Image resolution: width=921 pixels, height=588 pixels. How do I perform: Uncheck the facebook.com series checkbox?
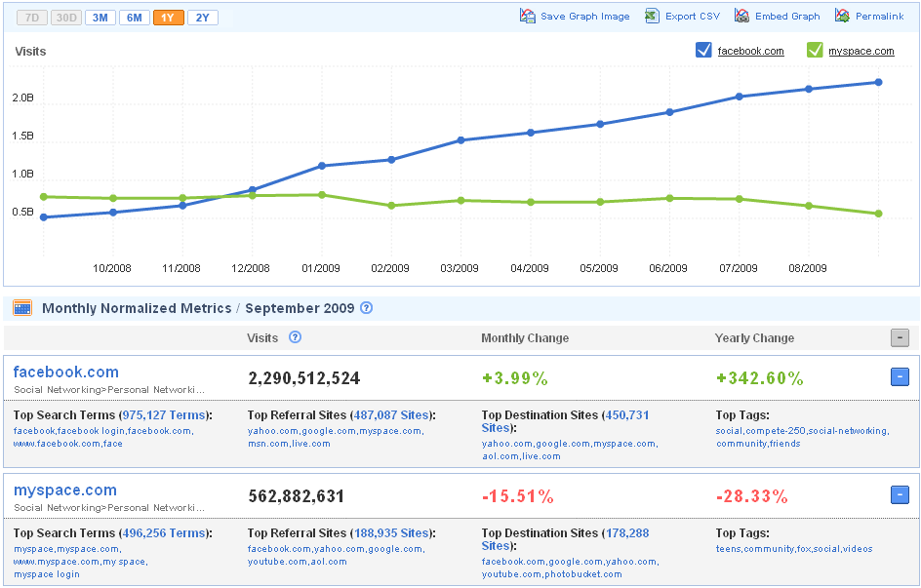[703, 51]
